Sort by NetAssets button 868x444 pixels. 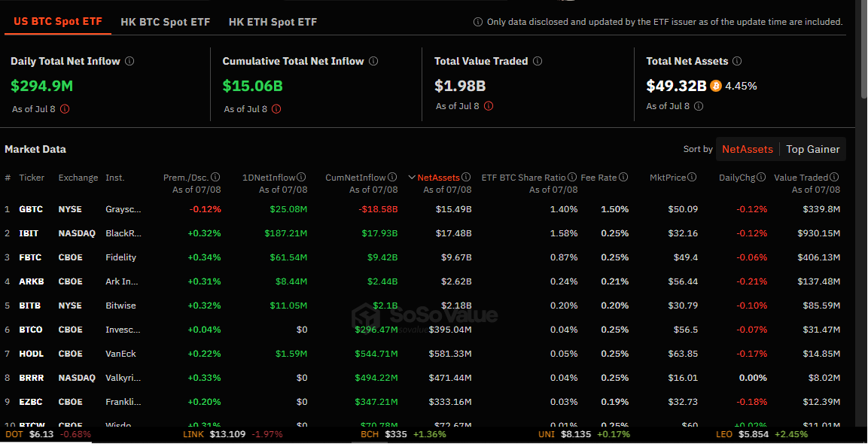(748, 149)
